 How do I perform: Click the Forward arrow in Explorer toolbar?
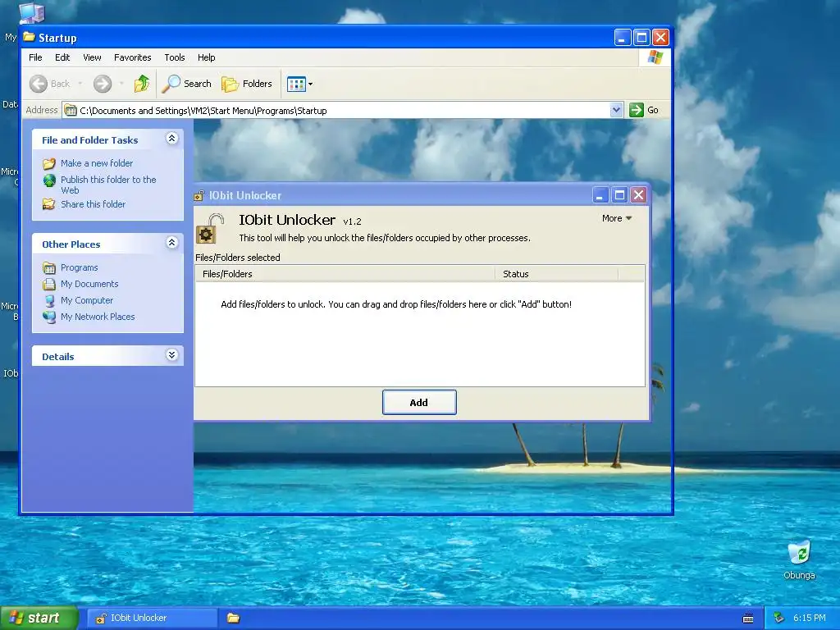pyautogui.click(x=103, y=84)
